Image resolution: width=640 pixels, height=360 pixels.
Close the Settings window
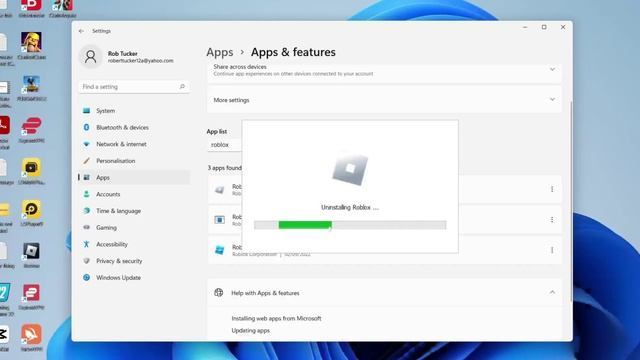click(x=563, y=27)
